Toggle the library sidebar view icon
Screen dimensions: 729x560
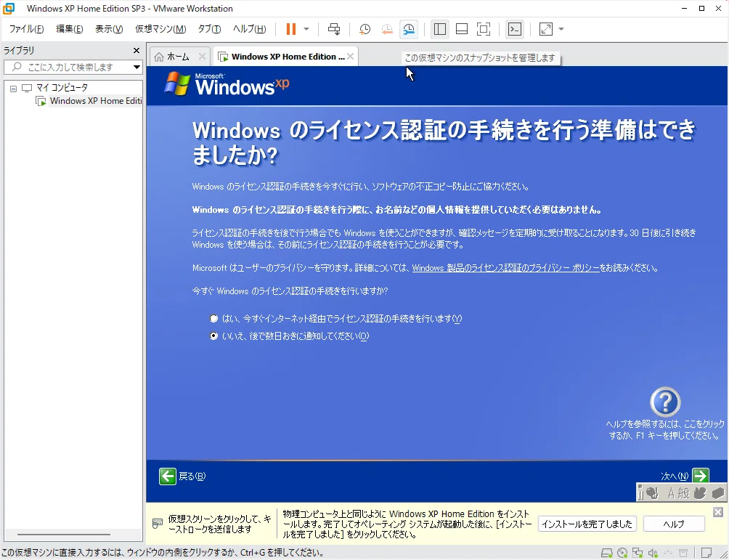[440, 29]
